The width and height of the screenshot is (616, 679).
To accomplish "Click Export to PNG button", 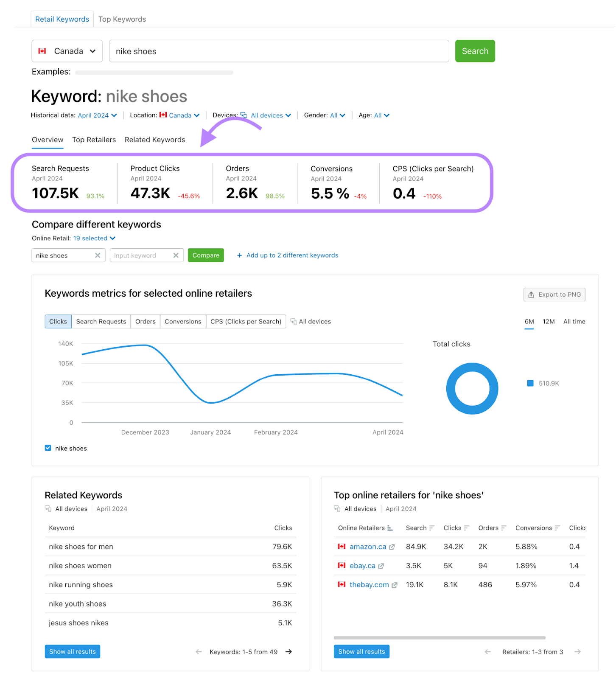I will point(554,295).
